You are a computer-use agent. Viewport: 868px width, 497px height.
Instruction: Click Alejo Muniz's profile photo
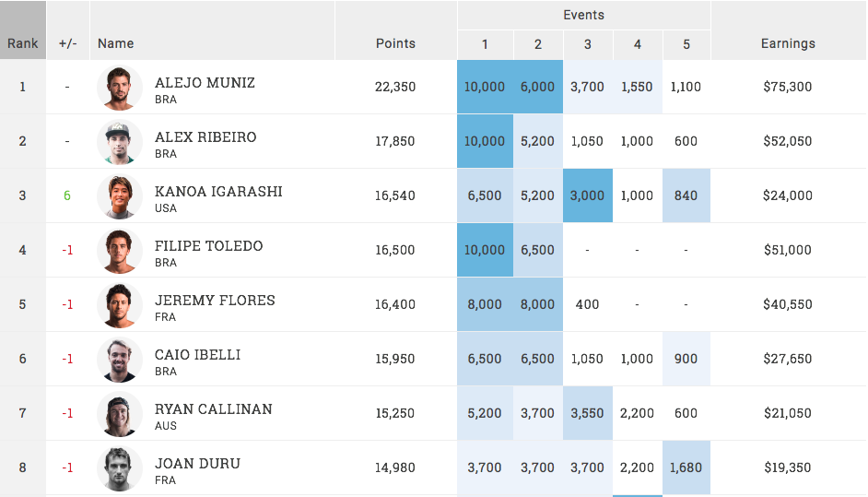(x=120, y=88)
